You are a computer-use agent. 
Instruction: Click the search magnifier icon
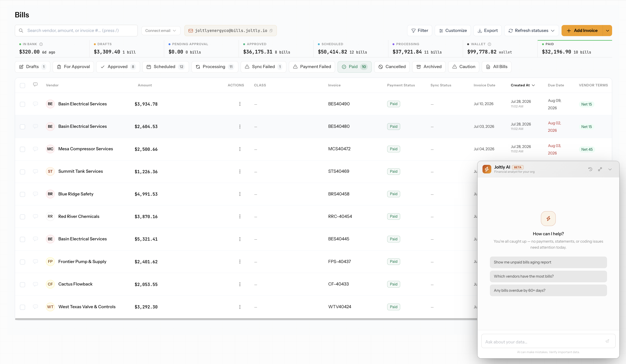coord(21,31)
